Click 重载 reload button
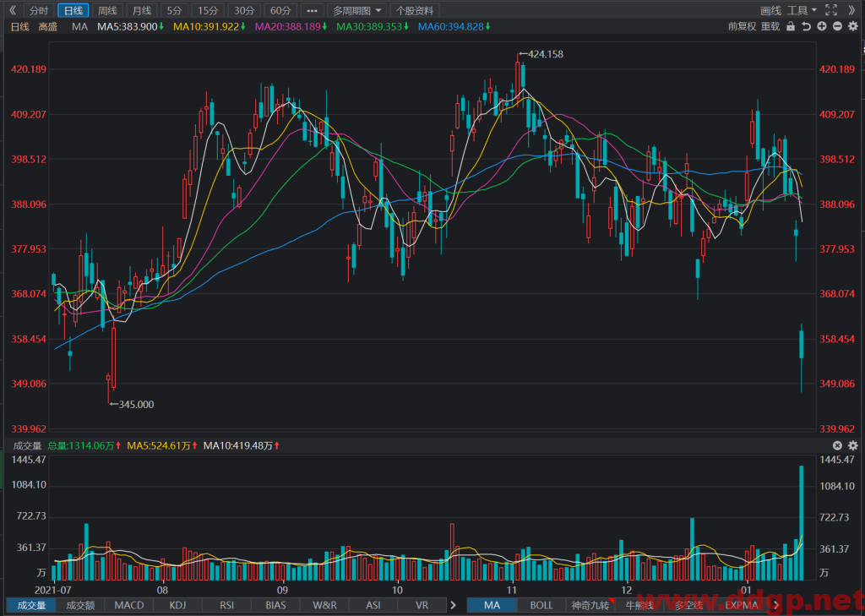This screenshot has height=616, width=865. [770, 26]
